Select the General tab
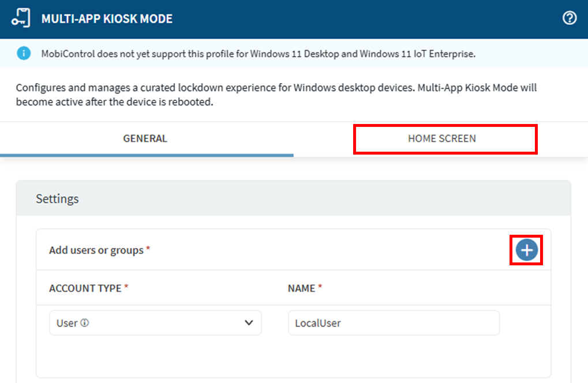 [145, 138]
